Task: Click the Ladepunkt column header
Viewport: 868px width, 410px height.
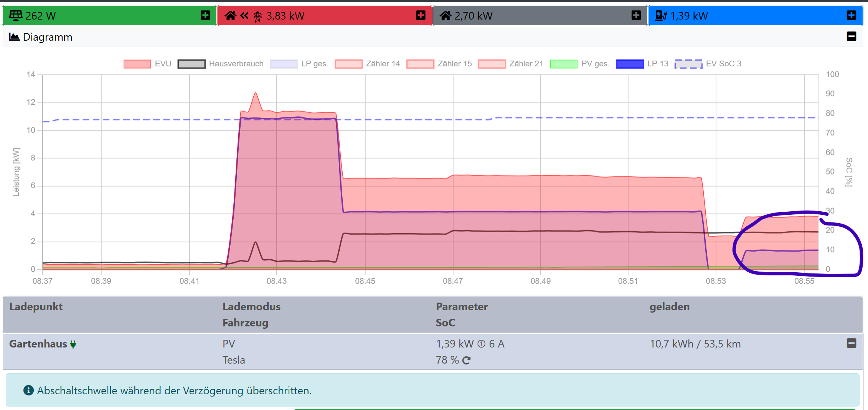Action: (x=36, y=307)
